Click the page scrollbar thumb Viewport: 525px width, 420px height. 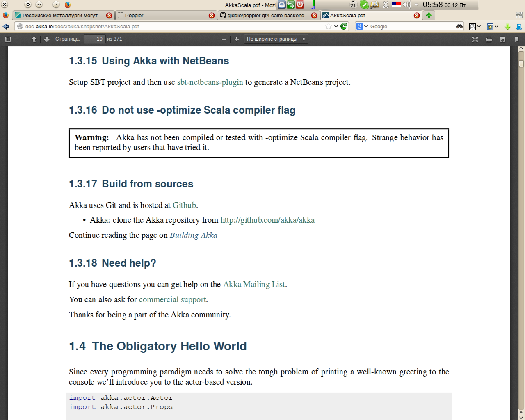point(521,64)
